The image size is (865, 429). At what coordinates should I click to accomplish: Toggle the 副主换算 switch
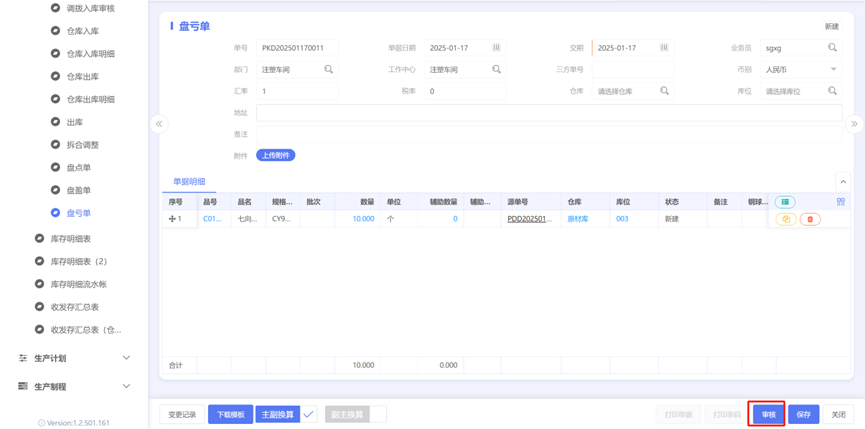tap(378, 414)
